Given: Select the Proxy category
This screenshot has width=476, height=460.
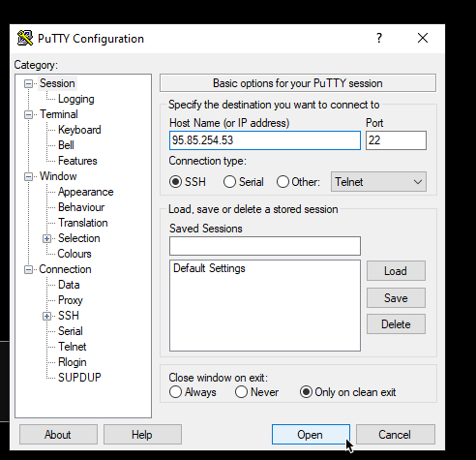Looking at the screenshot, I should click(71, 300).
